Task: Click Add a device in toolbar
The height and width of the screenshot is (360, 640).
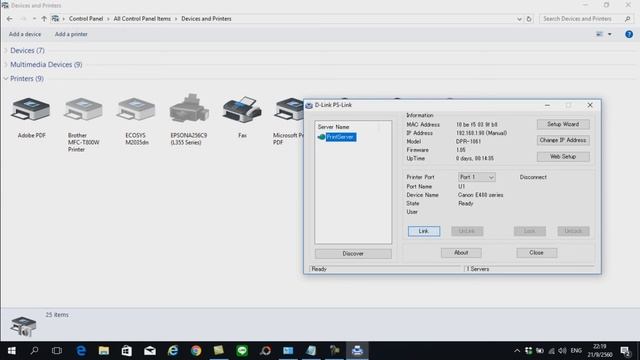Action: coord(25,34)
